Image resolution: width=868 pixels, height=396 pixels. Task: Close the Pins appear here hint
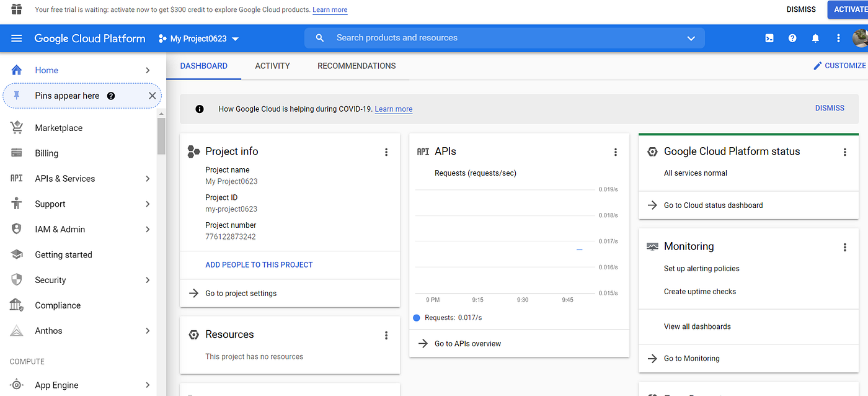pyautogui.click(x=153, y=96)
